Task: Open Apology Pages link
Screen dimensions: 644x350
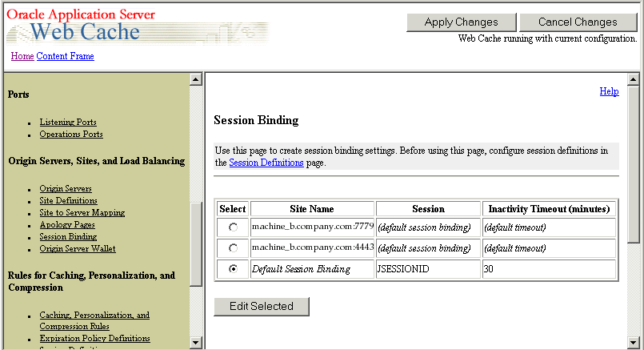Action: click(x=67, y=224)
